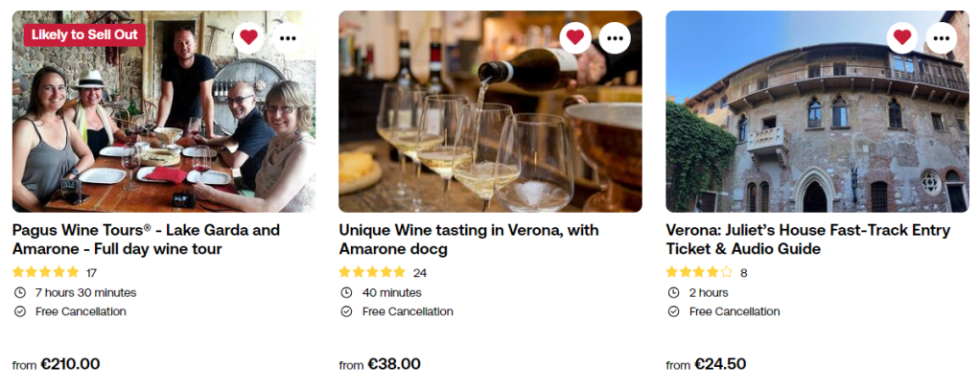Screen dimensions: 980x389
Task: Click clock icon beside 7 hours 30 minutes
Action: click(x=20, y=292)
